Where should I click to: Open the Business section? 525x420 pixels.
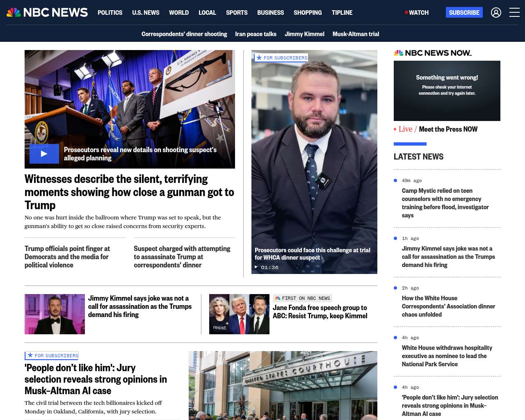point(270,13)
